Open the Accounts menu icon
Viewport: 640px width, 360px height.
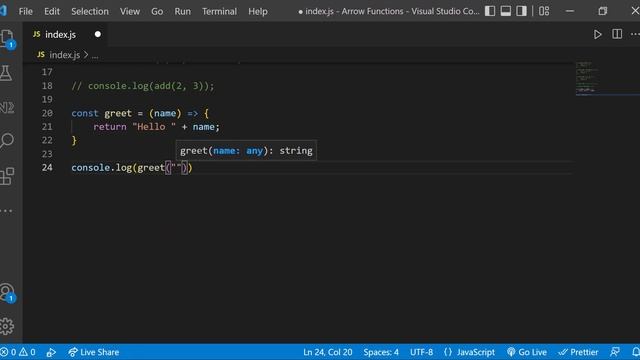point(7,292)
